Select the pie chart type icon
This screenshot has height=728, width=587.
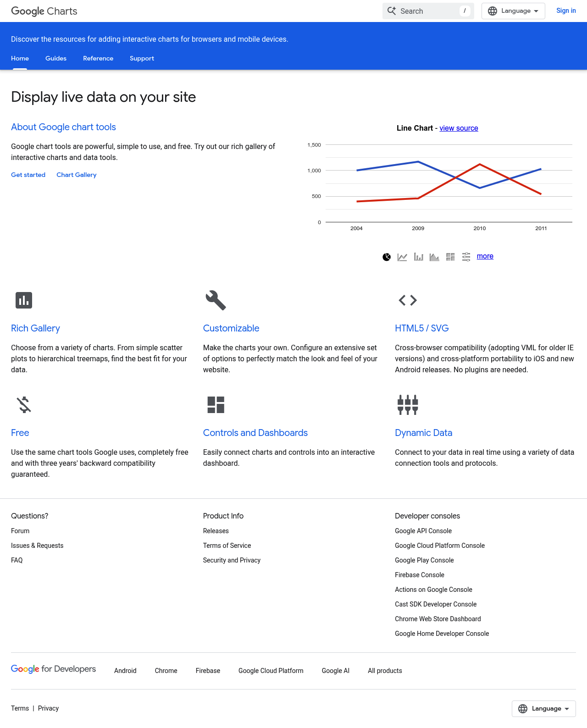[387, 257]
